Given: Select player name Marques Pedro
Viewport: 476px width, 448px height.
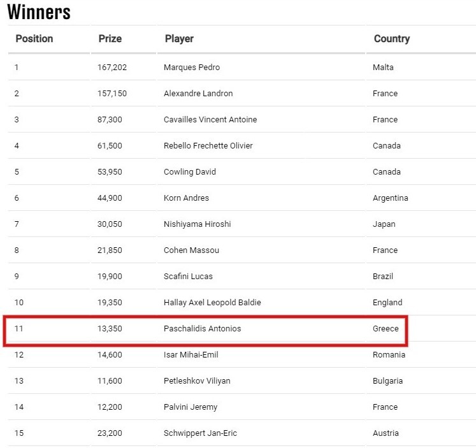Looking at the screenshot, I should tap(192, 68).
